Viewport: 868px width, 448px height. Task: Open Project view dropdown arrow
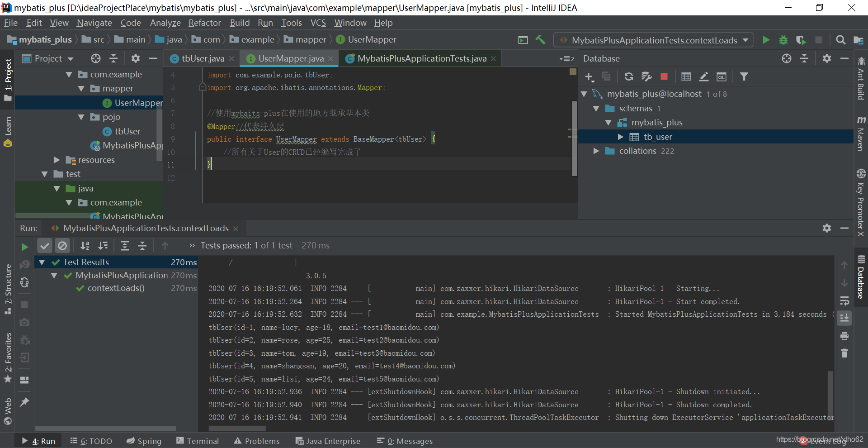click(x=70, y=59)
